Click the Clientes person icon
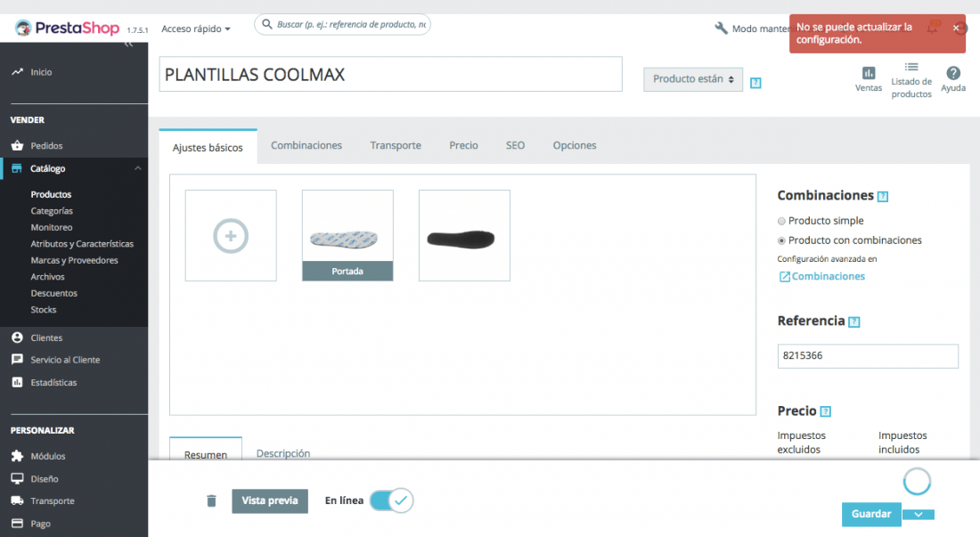Screen dimensions: 980x537 tap(17, 338)
